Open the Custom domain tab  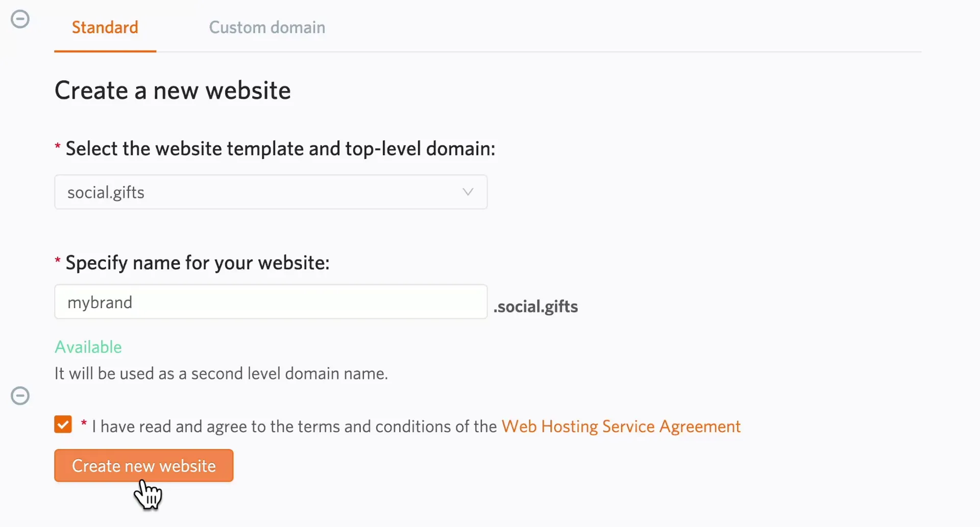(267, 28)
